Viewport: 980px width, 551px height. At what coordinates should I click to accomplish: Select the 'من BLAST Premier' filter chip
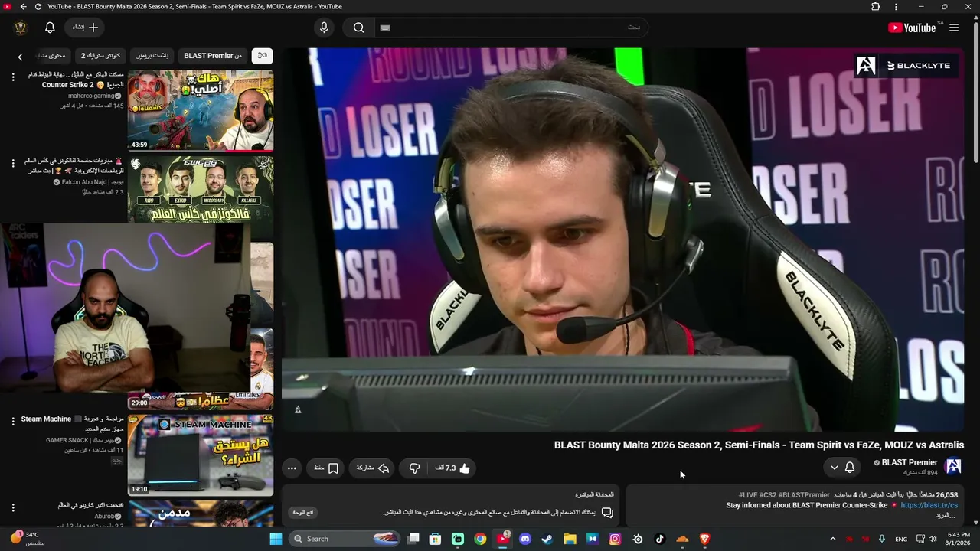click(213, 56)
